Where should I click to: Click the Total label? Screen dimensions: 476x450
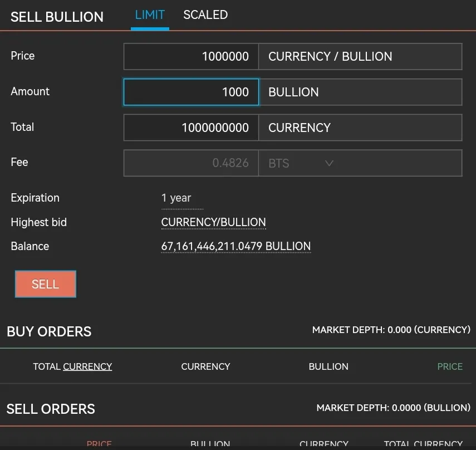22,127
